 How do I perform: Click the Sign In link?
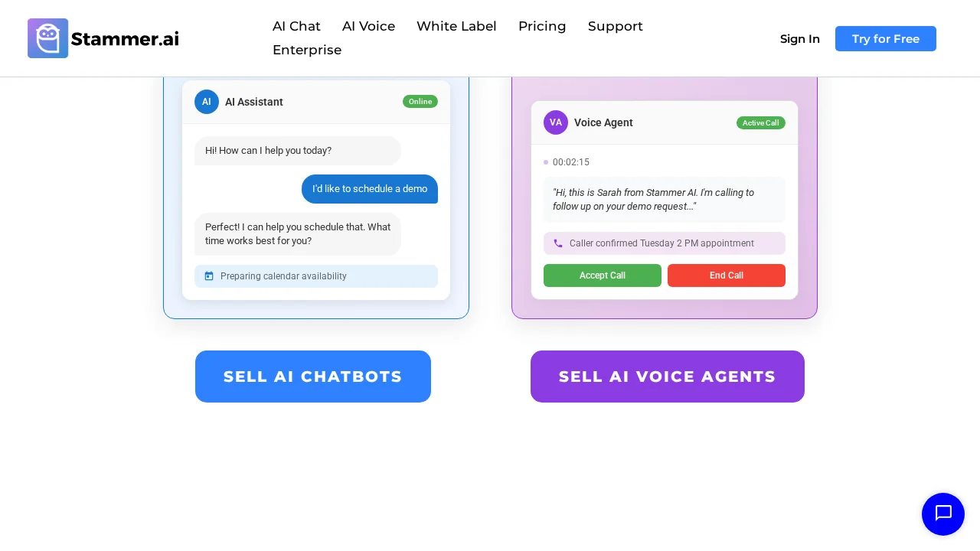pos(799,39)
